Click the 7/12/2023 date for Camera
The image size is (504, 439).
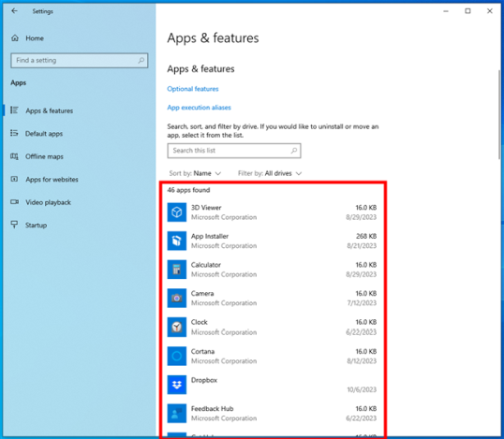(362, 303)
